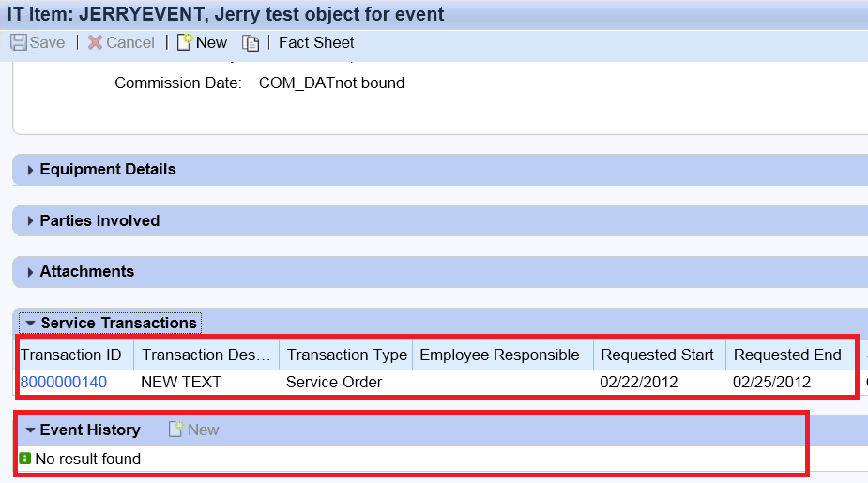Click the New document icon in toolbar
868x483 pixels.
click(x=185, y=42)
